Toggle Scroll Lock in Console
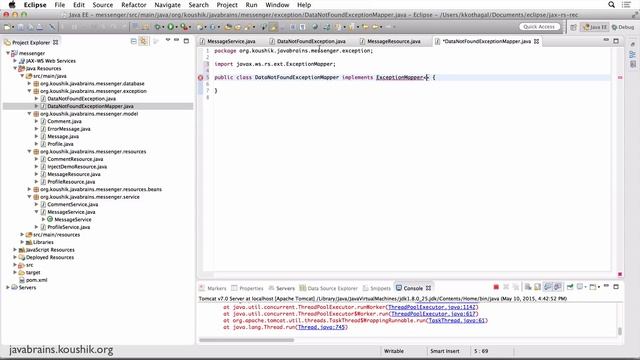 [x=538, y=287]
